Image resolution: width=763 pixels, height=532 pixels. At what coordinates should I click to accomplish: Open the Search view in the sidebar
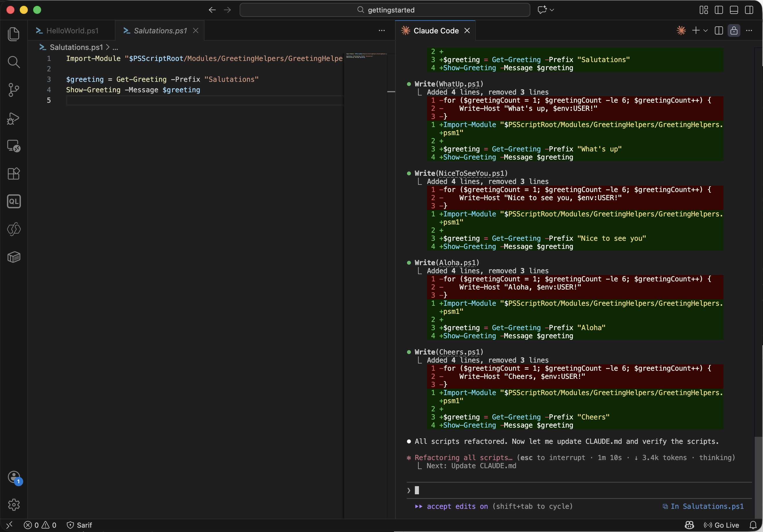click(x=14, y=62)
